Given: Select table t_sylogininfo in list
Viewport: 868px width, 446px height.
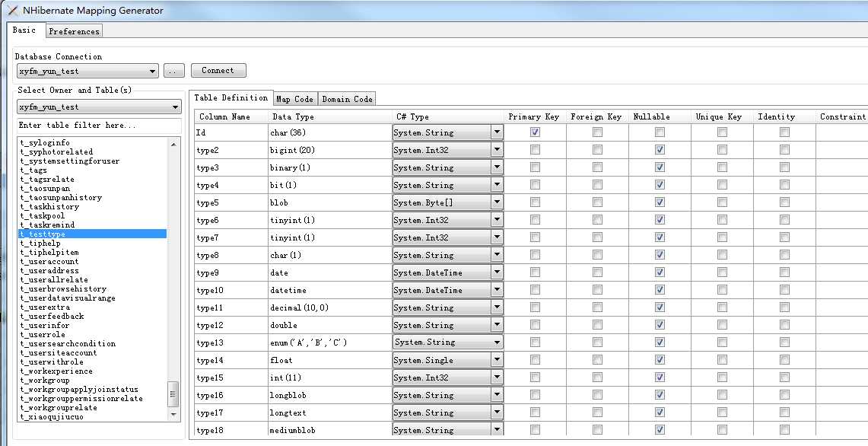Looking at the screenshot, I should point(45,142).
